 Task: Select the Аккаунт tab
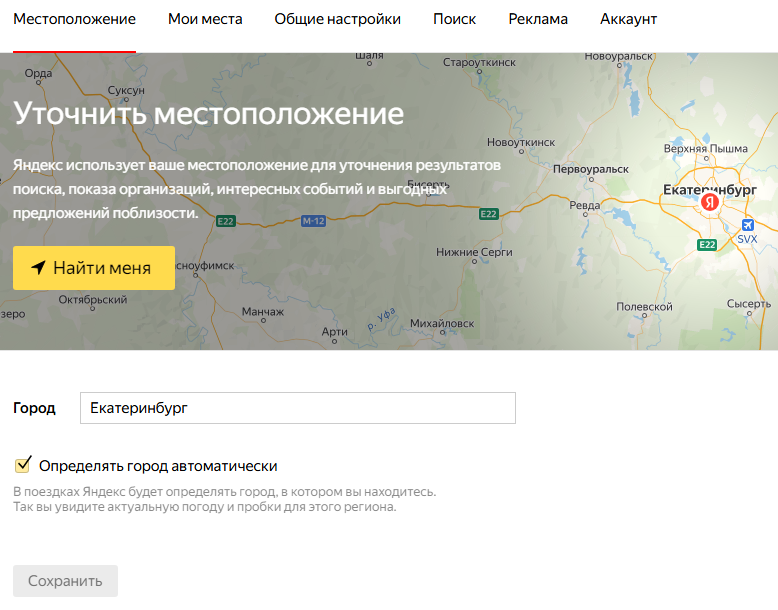click(628, 19)
